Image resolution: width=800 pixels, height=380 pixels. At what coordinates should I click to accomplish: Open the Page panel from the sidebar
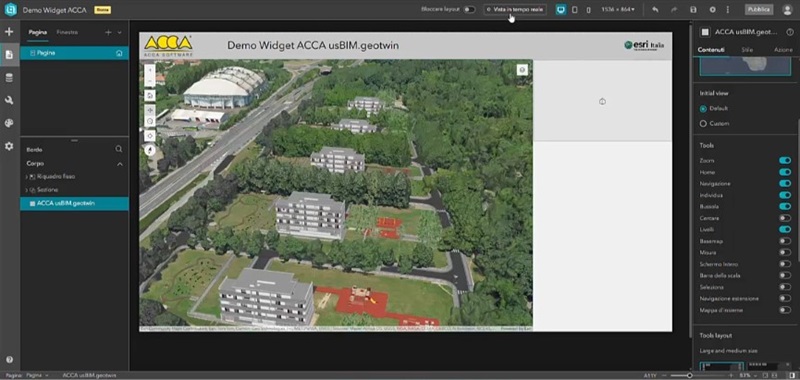[9, 55]
